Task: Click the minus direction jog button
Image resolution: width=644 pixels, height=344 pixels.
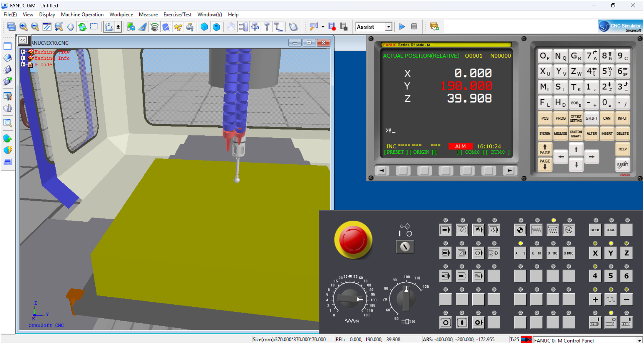Action: pos(627,300)
